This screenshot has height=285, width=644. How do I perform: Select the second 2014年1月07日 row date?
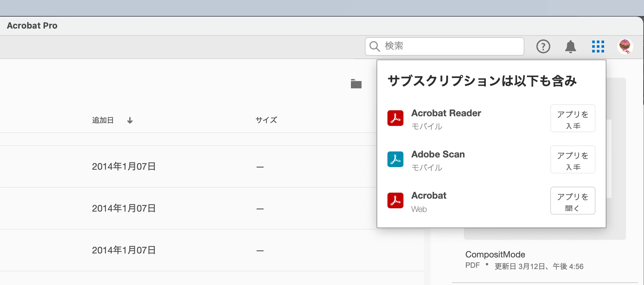(x=124, y=208)
